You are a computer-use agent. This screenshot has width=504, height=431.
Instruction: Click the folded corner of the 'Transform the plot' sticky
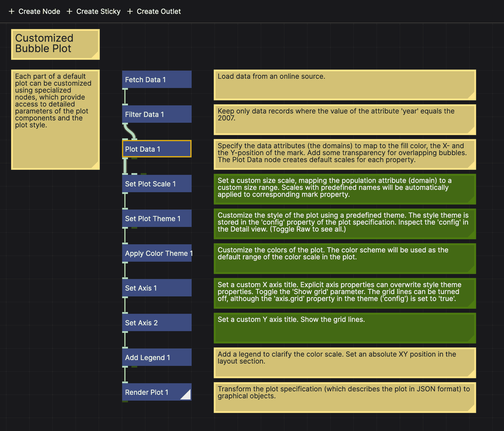click(x=472, y=409)
